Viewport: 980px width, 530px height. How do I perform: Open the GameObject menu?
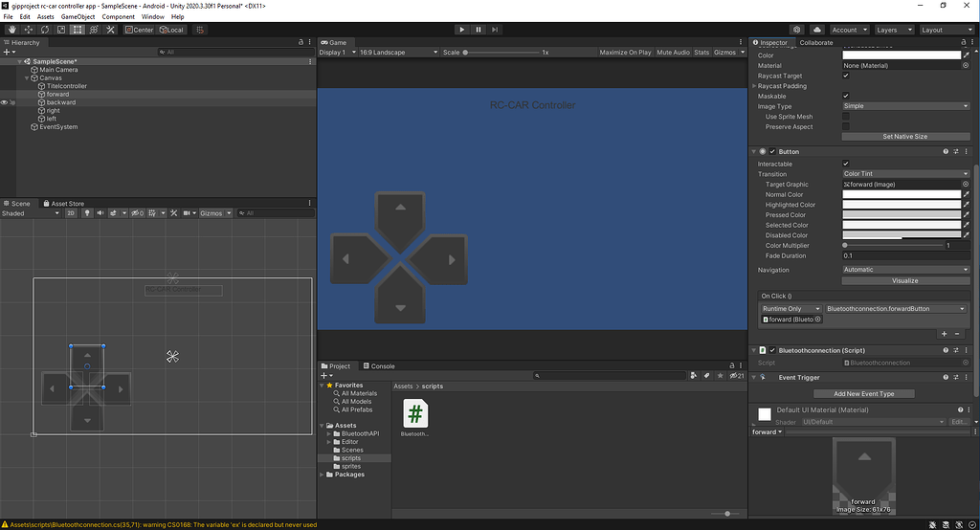pyautogui.click(x=78, y=17)
